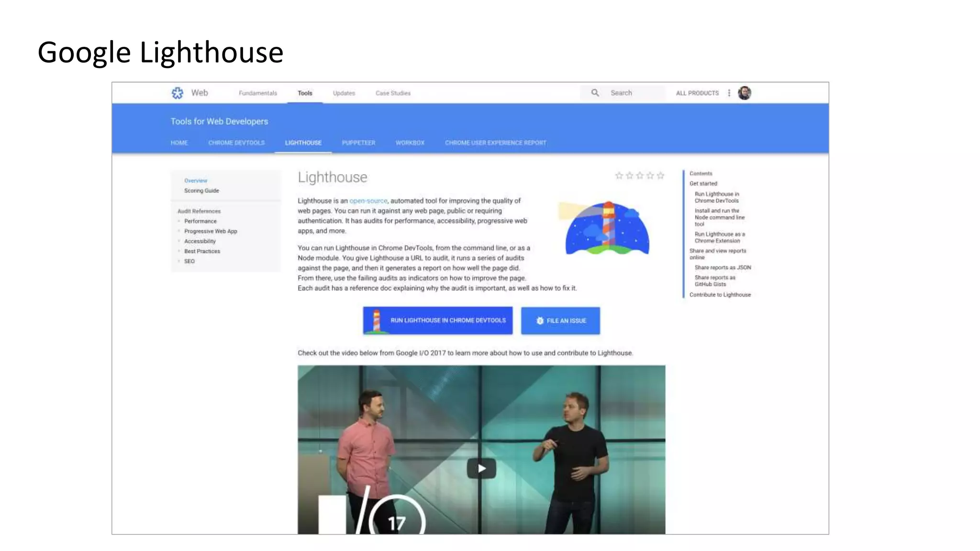This screenshot has height=551, width=980.
Task: Switch to the HOME tab
Action: pos(179,143)
